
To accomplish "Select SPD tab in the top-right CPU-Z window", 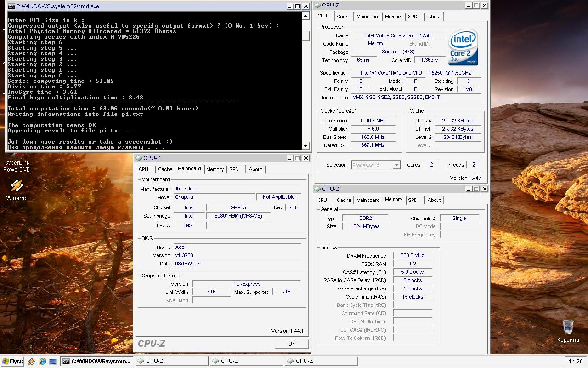I will click(x=413, y=17).
